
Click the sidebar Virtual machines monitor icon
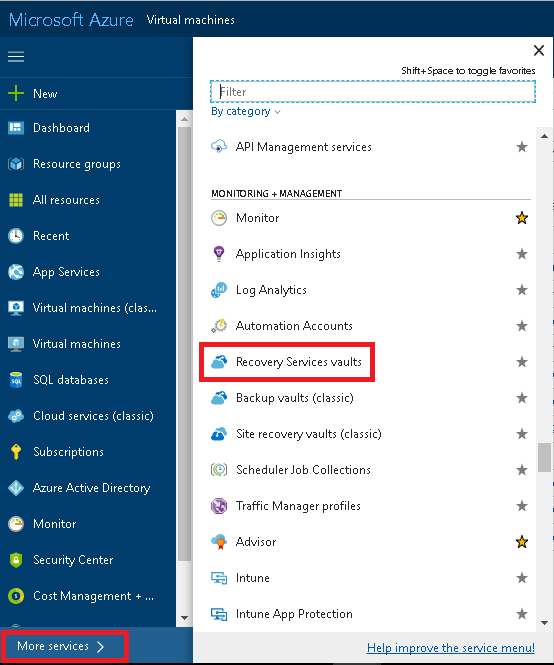pos(16,344)
